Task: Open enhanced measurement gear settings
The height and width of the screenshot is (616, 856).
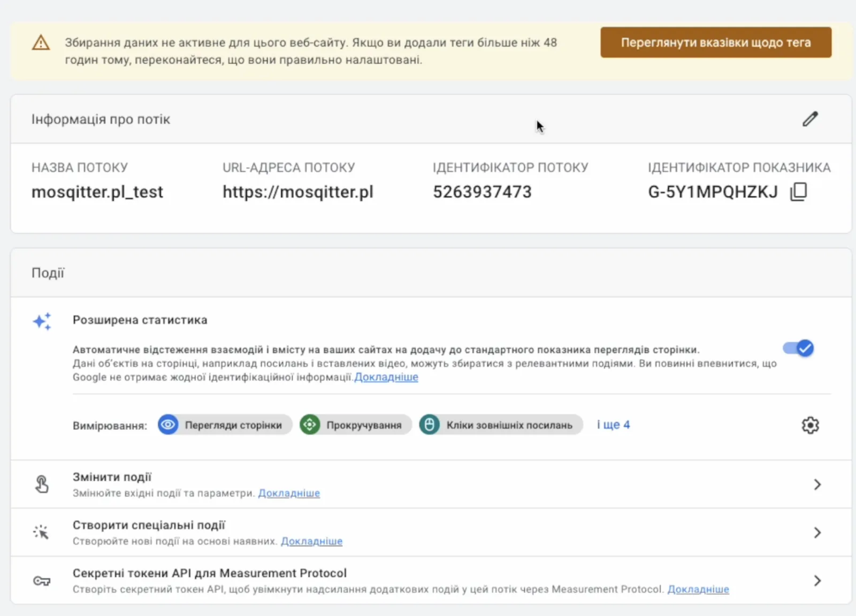Action: pyautogui.click(x=810, y=425)
